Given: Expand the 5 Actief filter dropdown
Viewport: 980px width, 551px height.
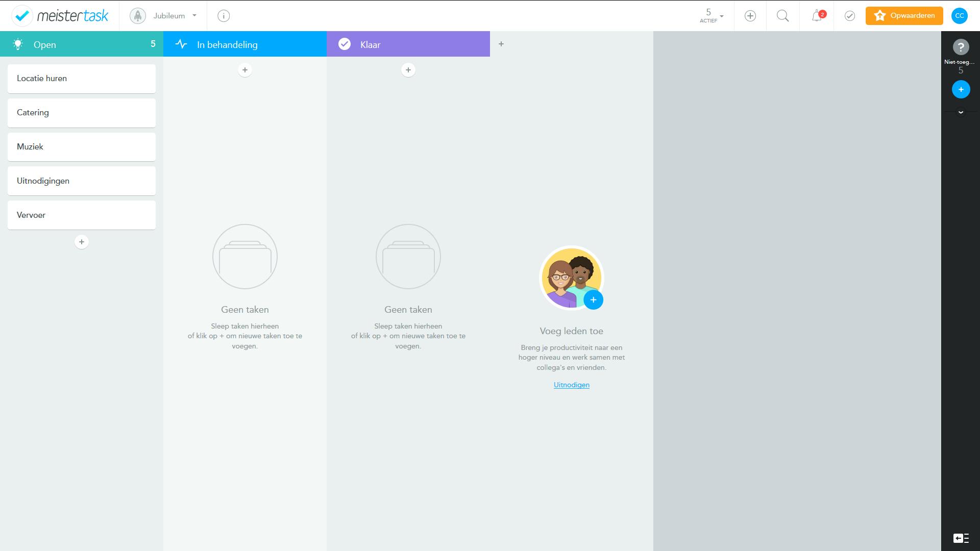Looking at the screenshot, I should coord(712,16).
